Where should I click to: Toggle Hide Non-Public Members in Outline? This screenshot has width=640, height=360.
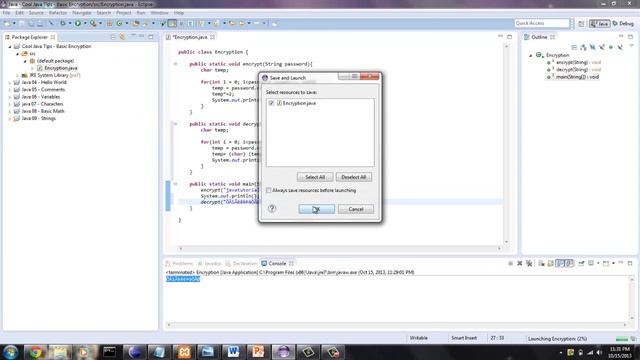point(611,47)
